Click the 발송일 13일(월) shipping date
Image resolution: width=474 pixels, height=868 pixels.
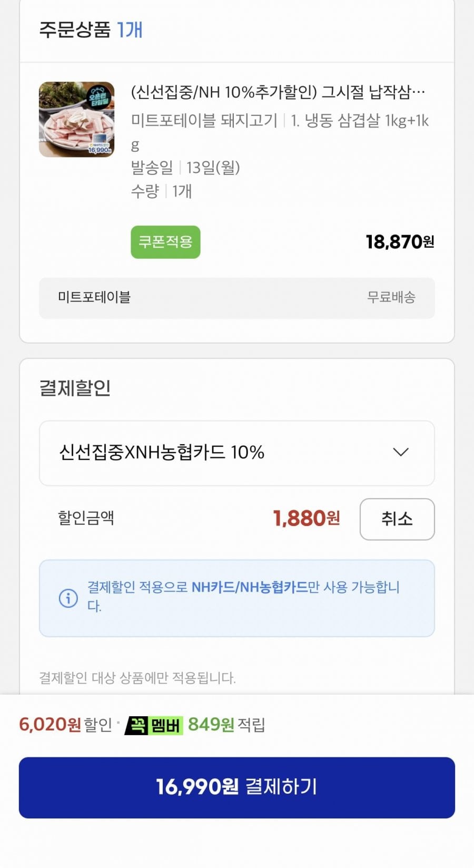185,168
